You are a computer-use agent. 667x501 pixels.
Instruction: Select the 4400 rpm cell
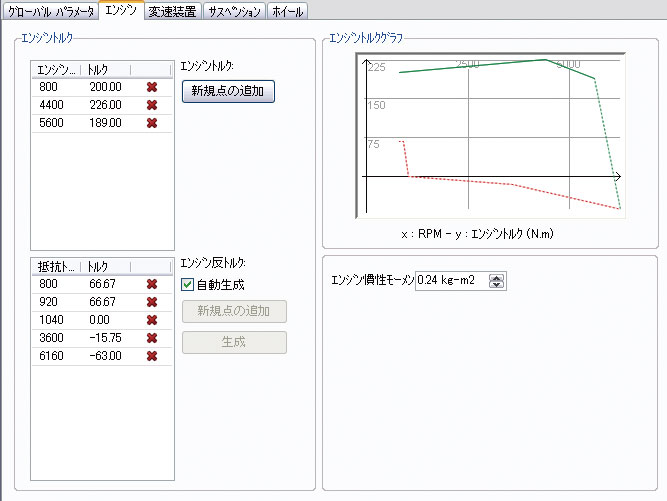pos(51,105)
